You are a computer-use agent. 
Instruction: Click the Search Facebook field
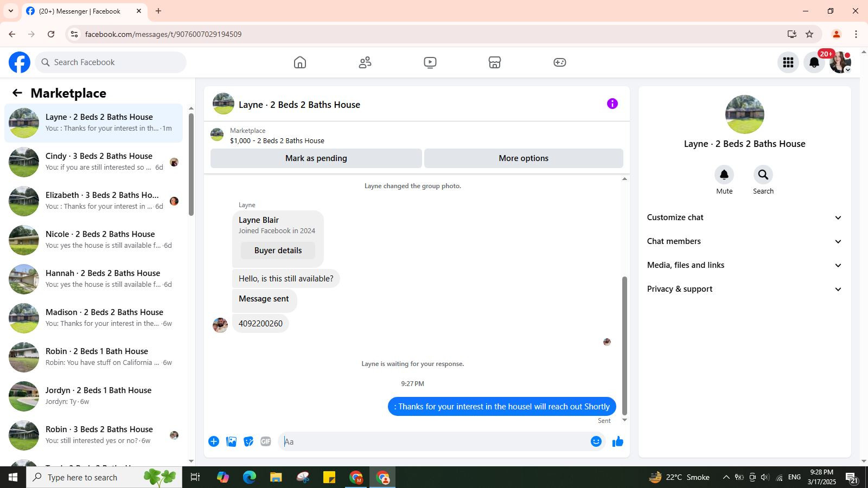click(x=111, y=62)
